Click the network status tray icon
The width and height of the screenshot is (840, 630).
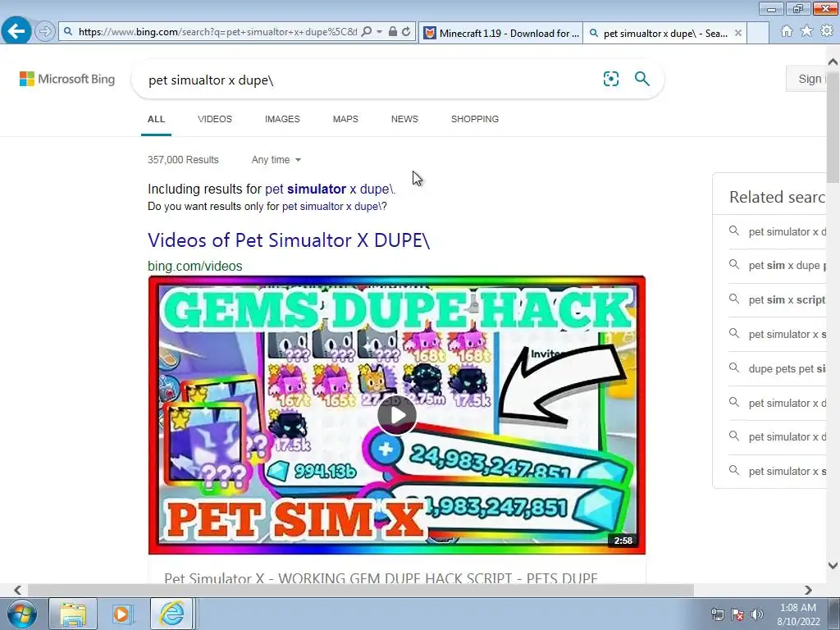coord(717,614)
